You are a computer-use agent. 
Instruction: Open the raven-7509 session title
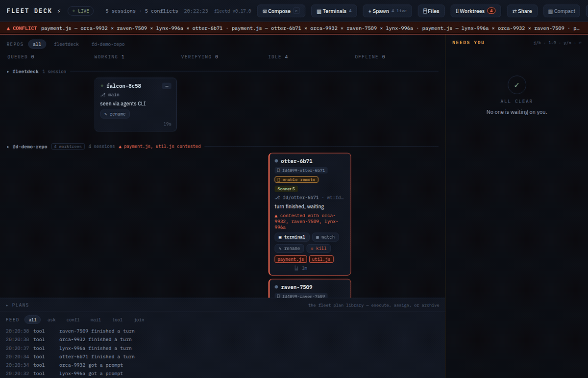click(296, 287)
